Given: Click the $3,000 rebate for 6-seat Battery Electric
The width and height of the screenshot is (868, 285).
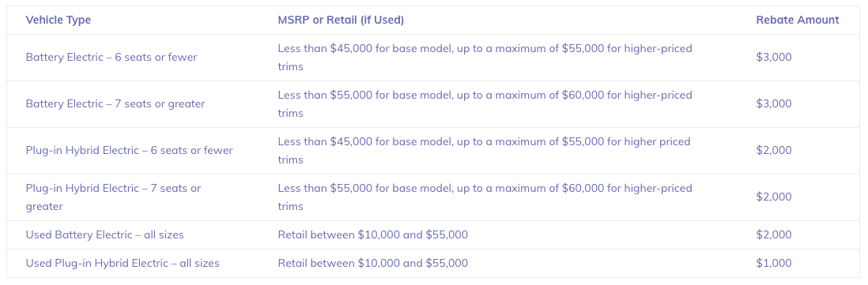Looking at the screenshot, I should 774,57.
